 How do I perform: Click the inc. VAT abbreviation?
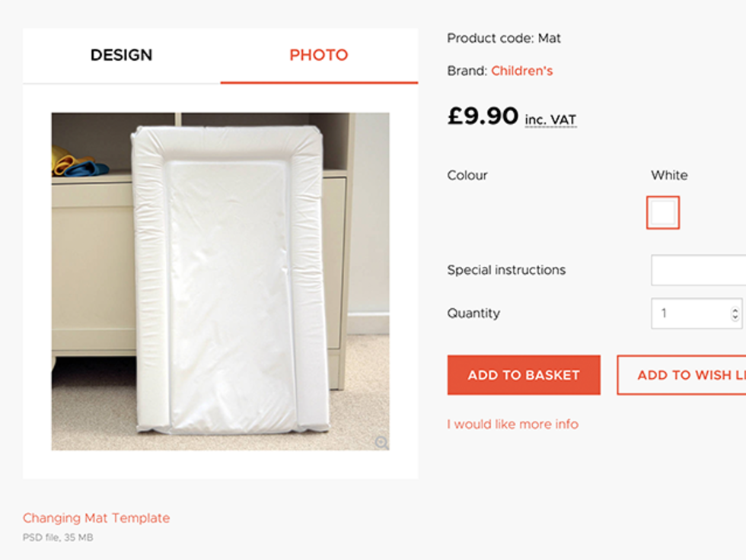point(550,119)
